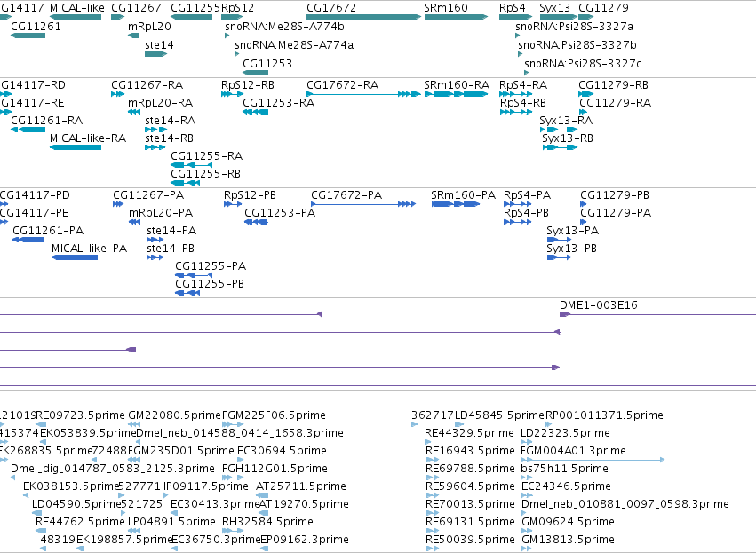Click the ste14 gene label

[159, 45]
